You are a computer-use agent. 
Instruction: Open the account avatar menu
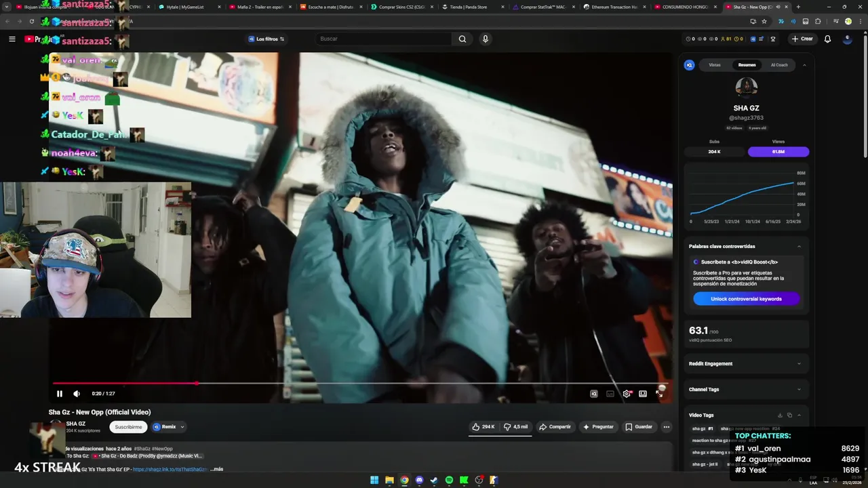pos(847,39)
